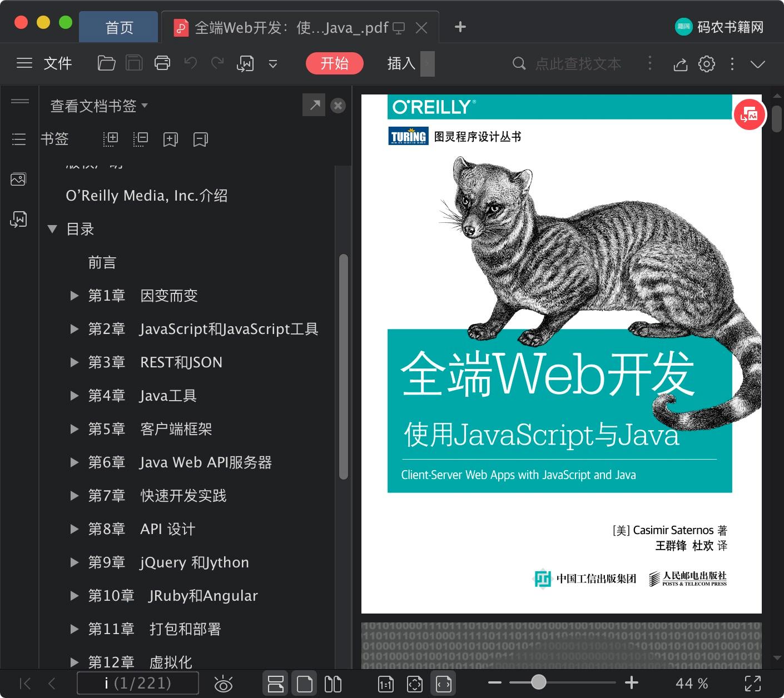Open the thumbnails sidebar icon
The height and width of the screenshot is (698, 784).
click(x=18, y=179)
